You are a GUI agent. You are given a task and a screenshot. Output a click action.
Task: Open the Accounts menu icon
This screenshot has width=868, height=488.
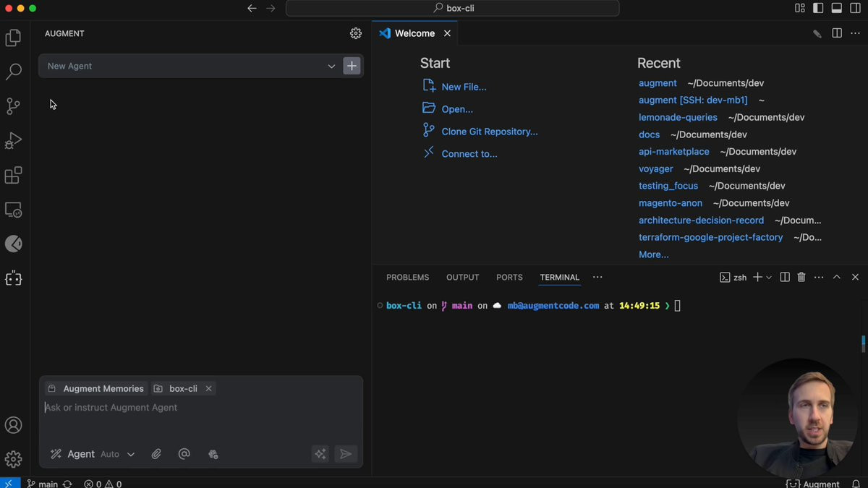pyautogui.click(x=13, y=425)
